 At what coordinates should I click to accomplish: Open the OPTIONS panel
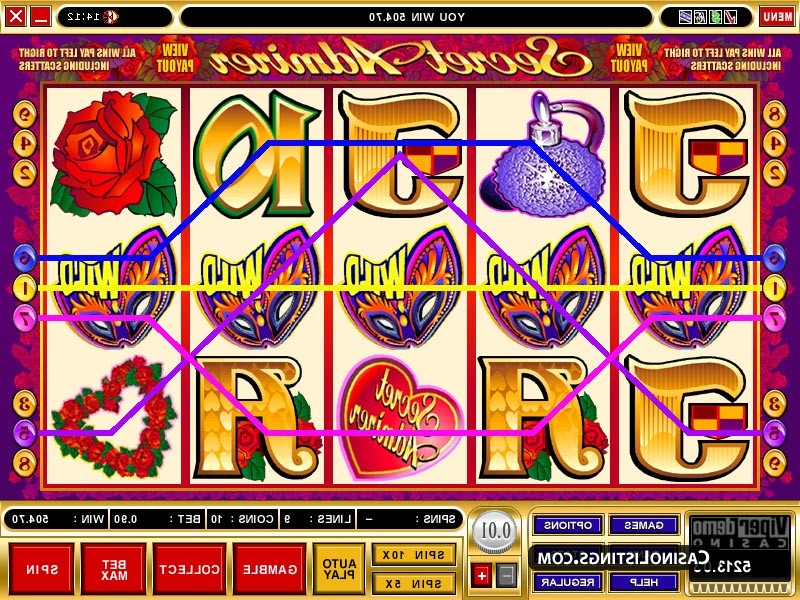pos(568,524)
